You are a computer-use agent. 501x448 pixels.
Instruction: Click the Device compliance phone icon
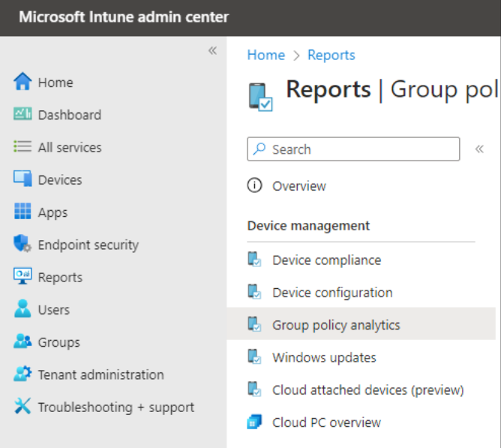(254, 260)
